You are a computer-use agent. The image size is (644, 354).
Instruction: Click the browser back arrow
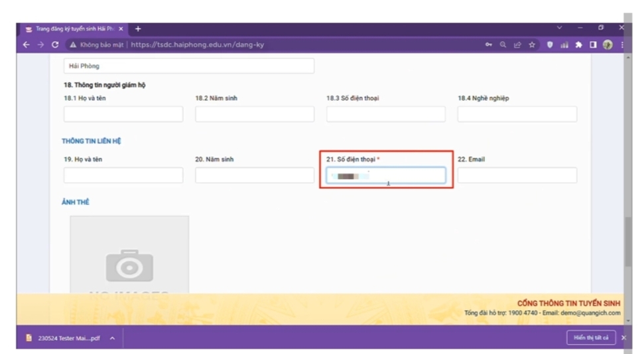pyautogui.click(x=27, y=45)
